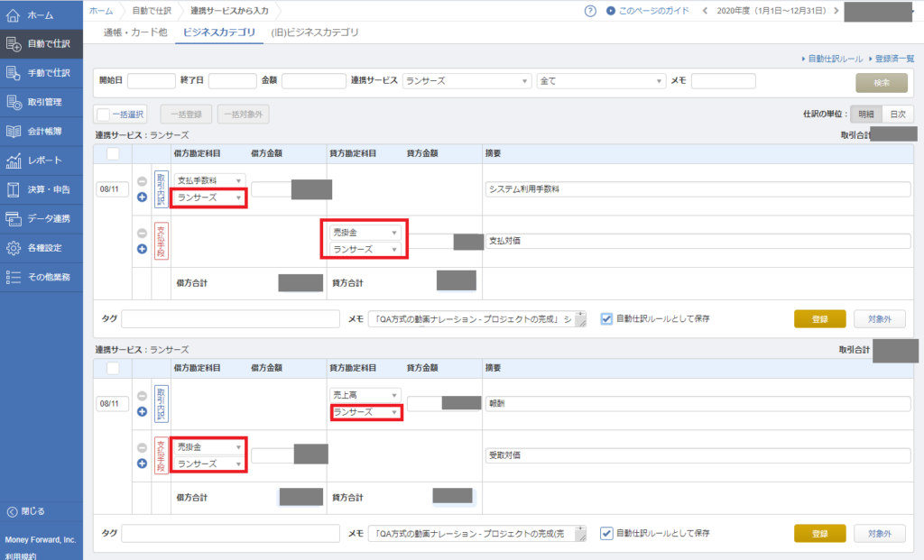This screenshot has width=924, height=560.
Task: Expand the 連携サービス ランサーズ dropdown
Action: 467,81
